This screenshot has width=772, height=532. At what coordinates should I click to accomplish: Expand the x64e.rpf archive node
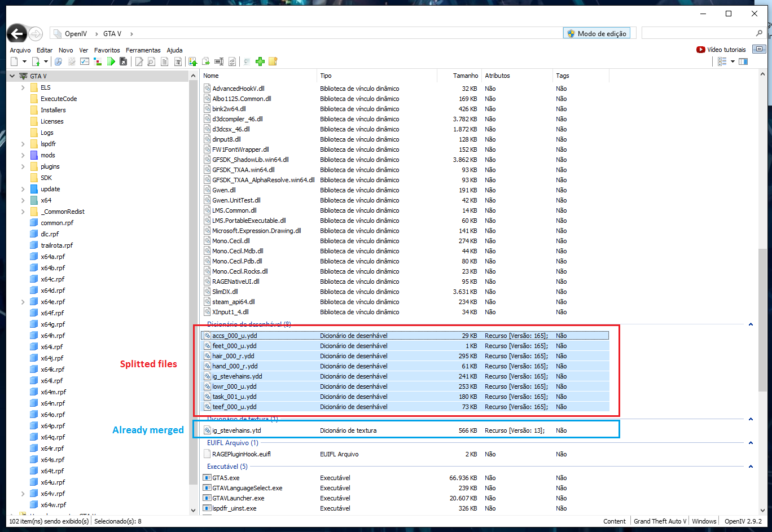(x=23, y=302)
